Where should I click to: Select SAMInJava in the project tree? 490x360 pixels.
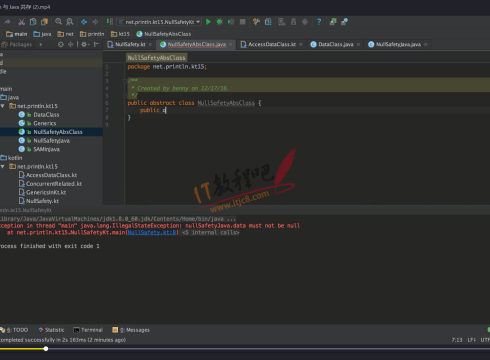[39, 149]
